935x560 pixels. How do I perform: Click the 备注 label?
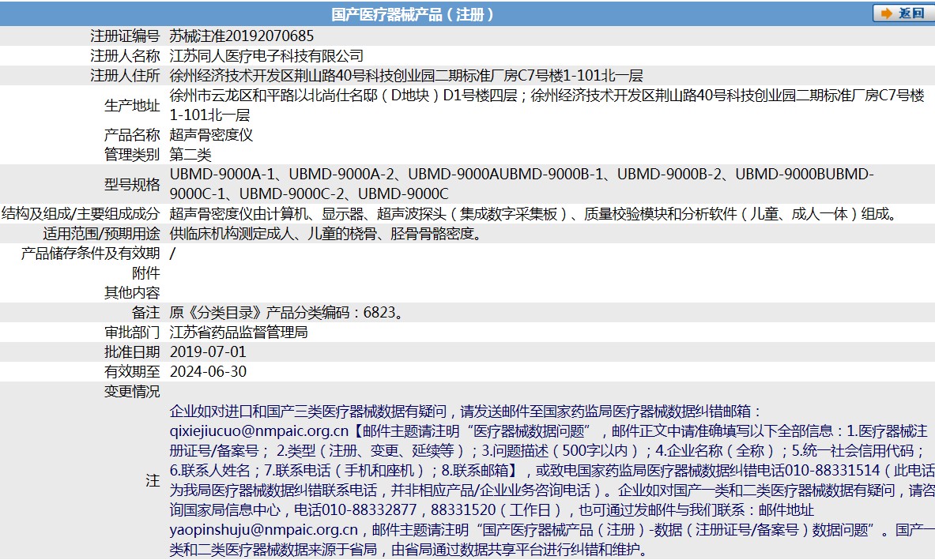click(x=146, y=312)
